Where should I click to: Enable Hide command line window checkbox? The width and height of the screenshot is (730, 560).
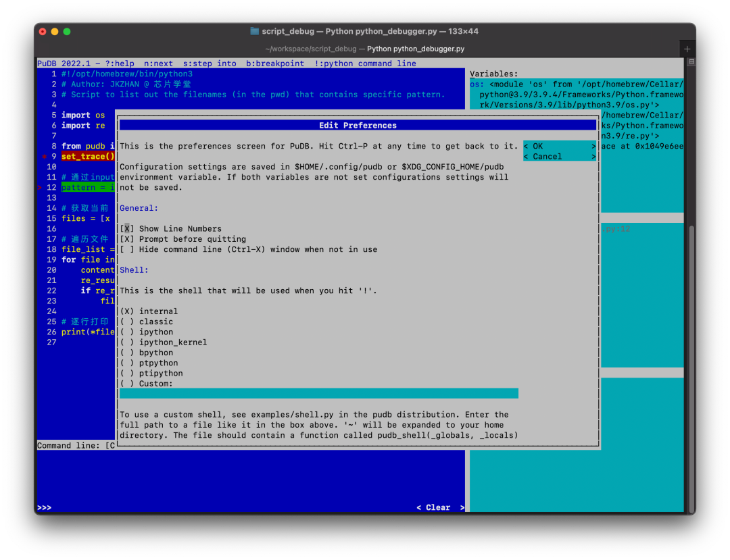coord(126,249)
